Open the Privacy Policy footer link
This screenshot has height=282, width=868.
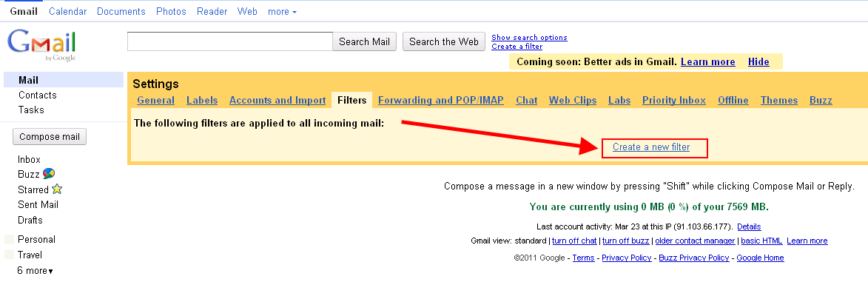pos(627,258)
